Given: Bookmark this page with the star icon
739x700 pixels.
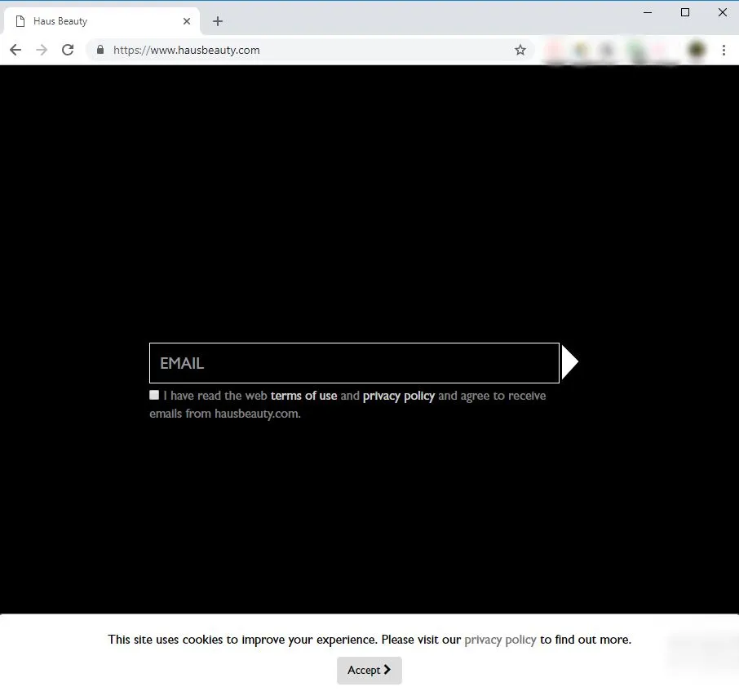Looking at the screenshot, I should 520,50.
